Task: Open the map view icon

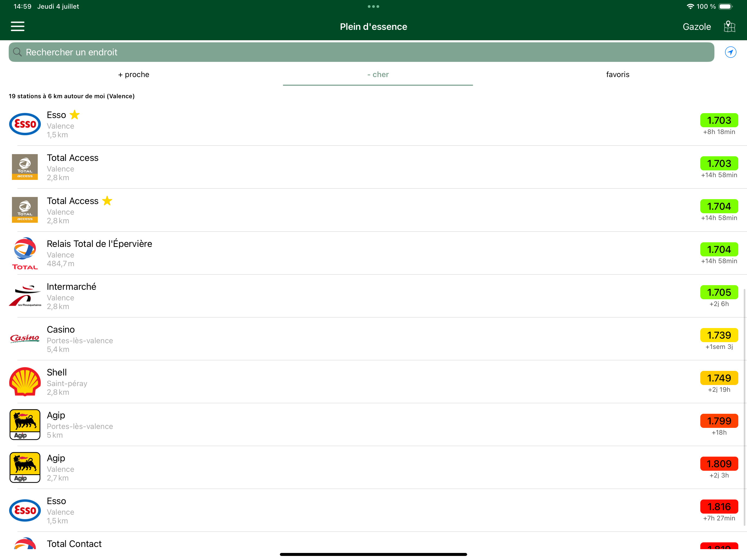Action: click(729, 26)
